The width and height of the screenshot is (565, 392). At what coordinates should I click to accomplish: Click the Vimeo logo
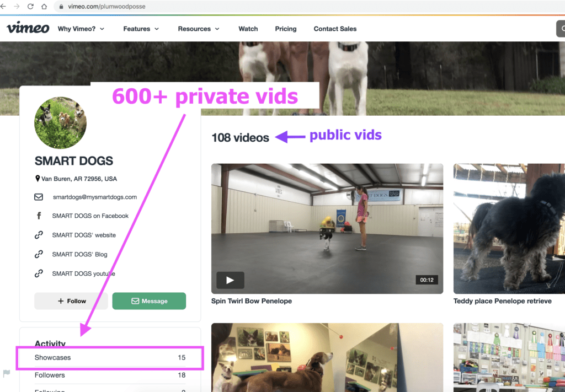pos(28,28)
